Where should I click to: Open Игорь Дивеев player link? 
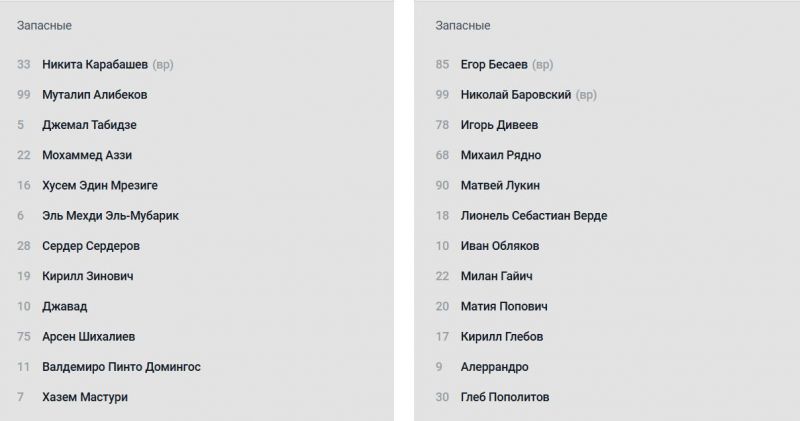[499, 125]
